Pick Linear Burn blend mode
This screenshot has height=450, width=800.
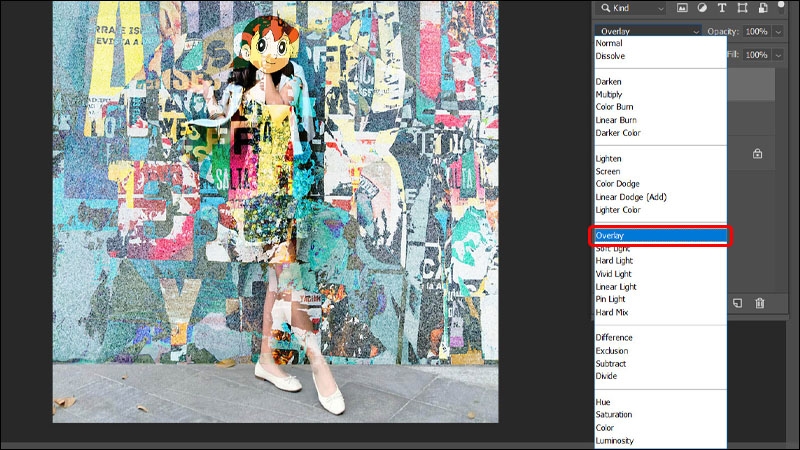pos(616,120)
